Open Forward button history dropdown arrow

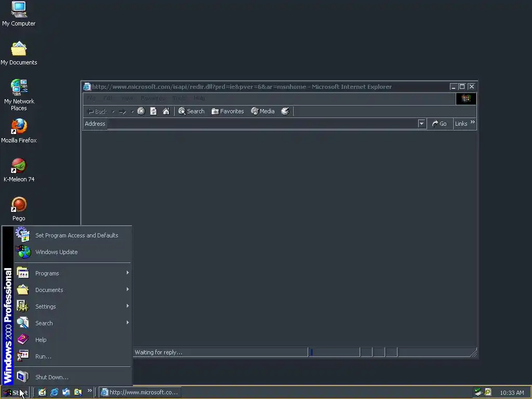132,112
